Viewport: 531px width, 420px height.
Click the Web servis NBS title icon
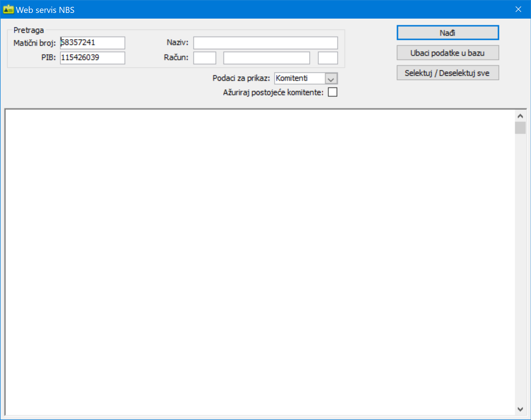point(8,9)
